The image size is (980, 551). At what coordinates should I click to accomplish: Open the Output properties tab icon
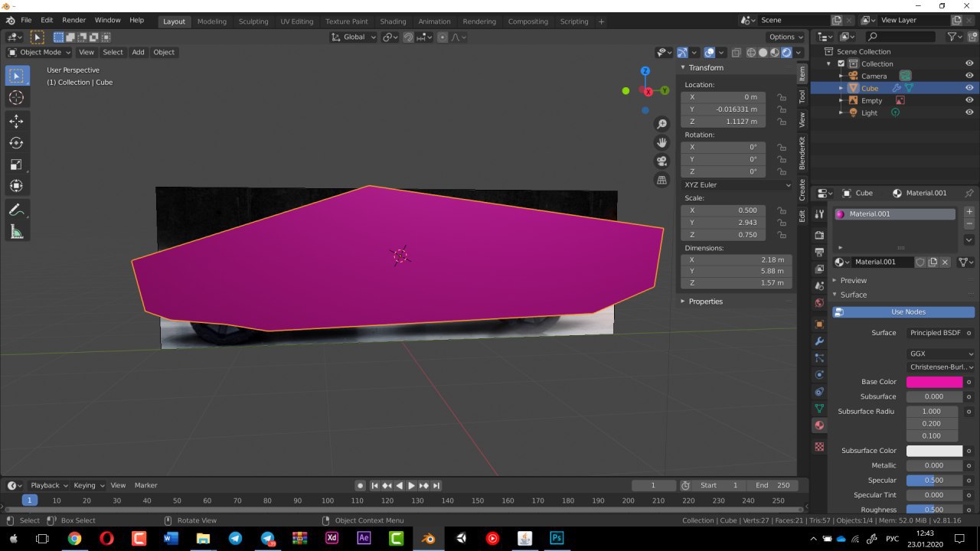point(819,252)
